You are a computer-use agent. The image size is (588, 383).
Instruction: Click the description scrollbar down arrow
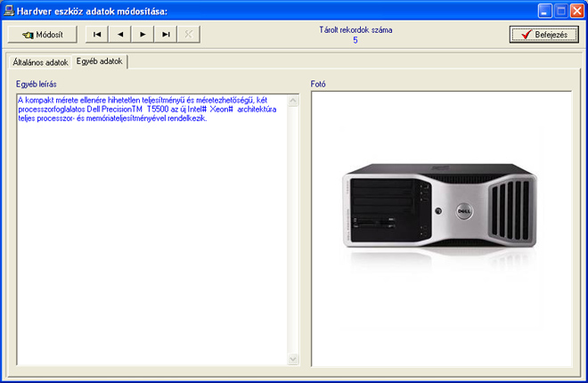point(293,359)
